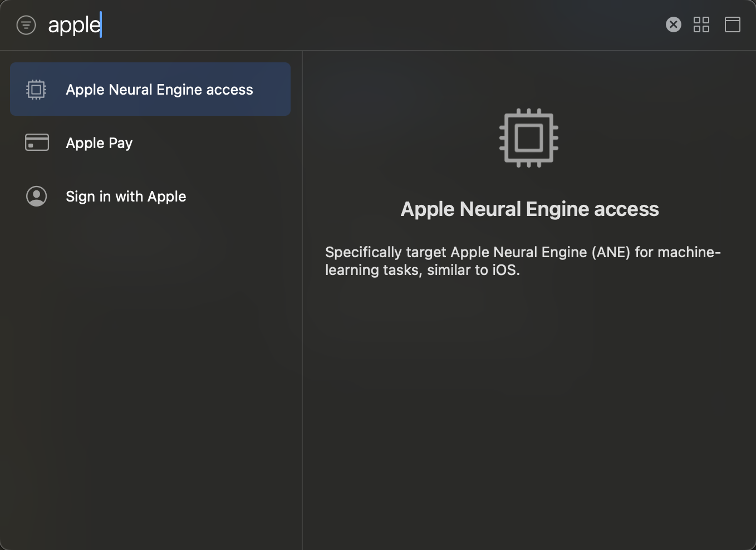
Task: Click the chip icon beside Apple Neural Engine access
Action: coord(36,89)
